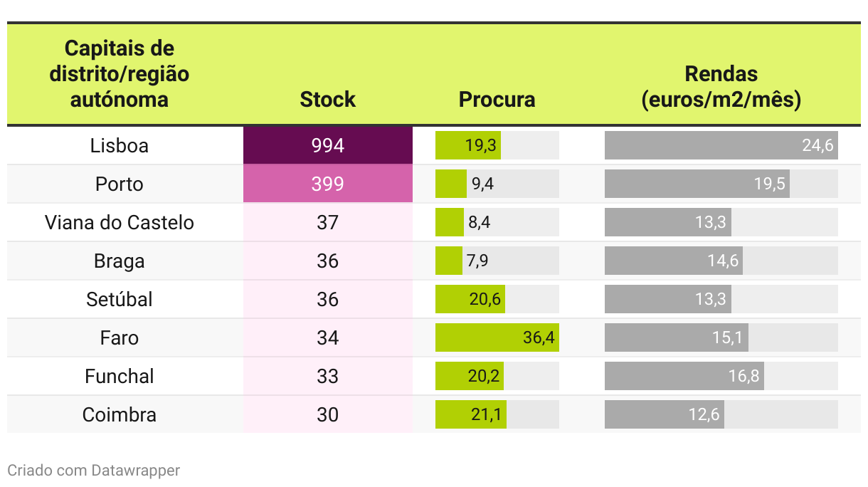
Task: Click the Capitais de distrito/região autónoma header
Action: pos(120,74)
